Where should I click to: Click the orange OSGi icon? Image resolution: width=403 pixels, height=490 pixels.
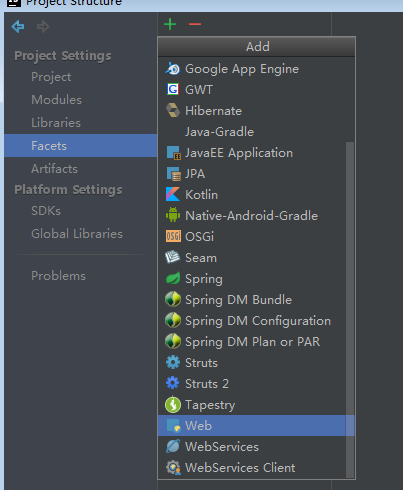[x=173, y=236]
